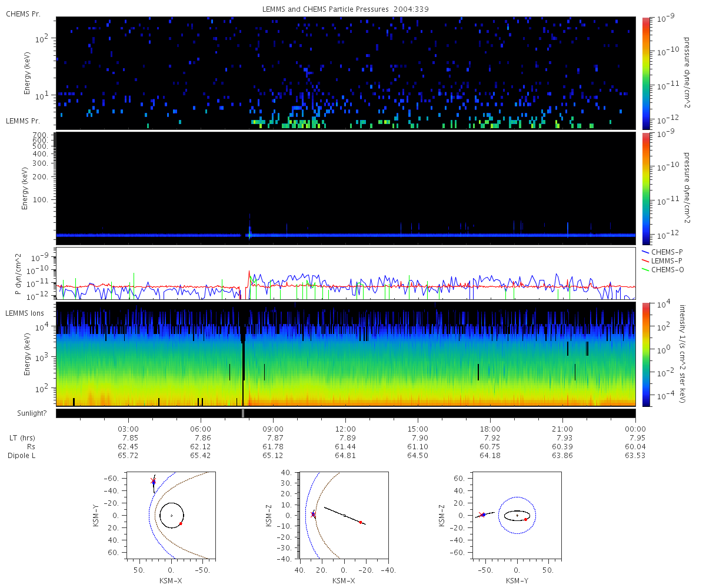Image resolution: width=706 pixels, height=588 pixels.
Task: Click the Energy (keV) label of CHEMS panel
Action: pyautogui.click(x=27, y=73)
